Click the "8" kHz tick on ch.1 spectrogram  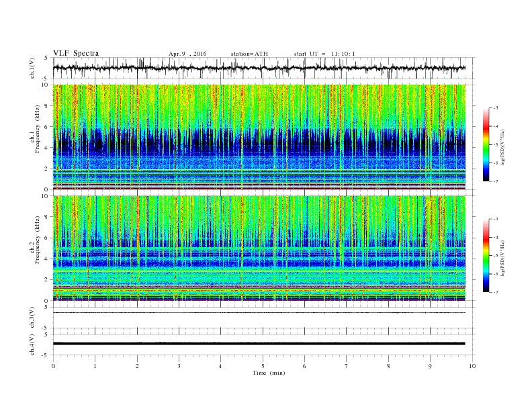[46, 106]
